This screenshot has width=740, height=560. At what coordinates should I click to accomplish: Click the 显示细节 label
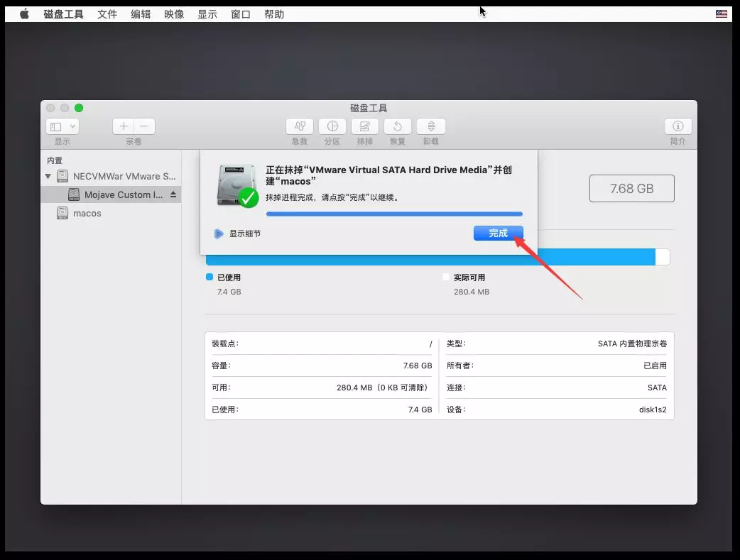click(245, 234)
